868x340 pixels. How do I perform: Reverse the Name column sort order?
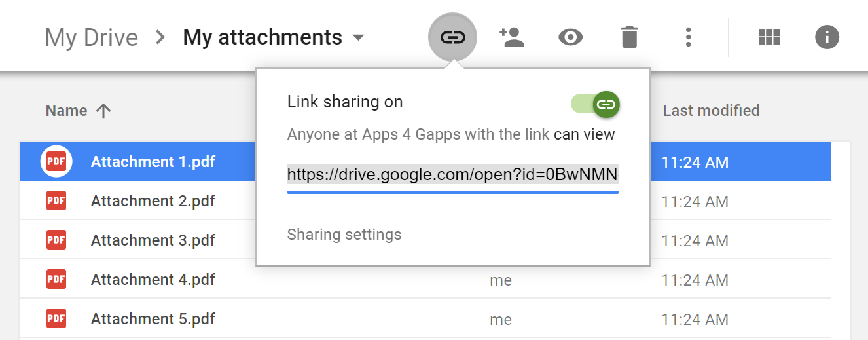pyautogui.click(x=103, y=111)
